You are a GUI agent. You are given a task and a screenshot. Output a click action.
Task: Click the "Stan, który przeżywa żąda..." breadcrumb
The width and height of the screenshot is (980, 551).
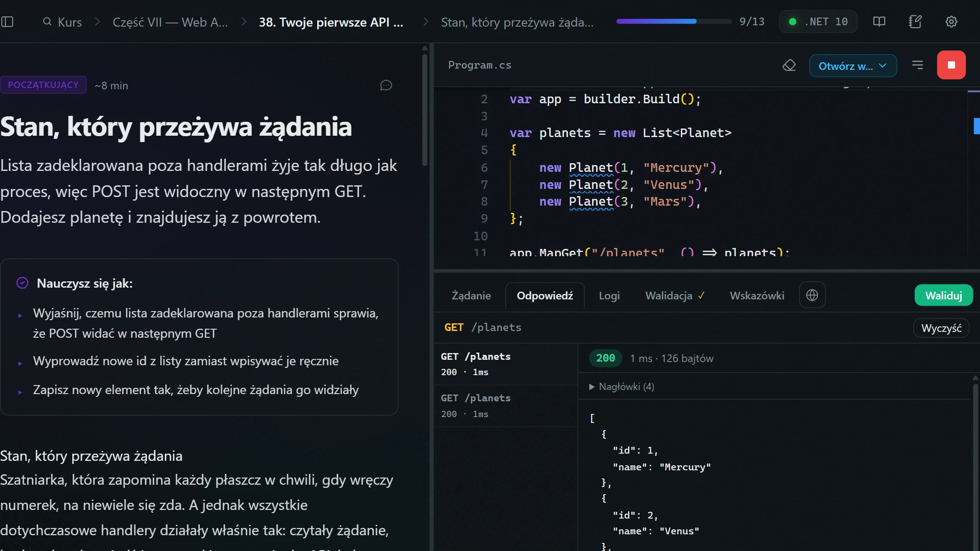[517, 22]
